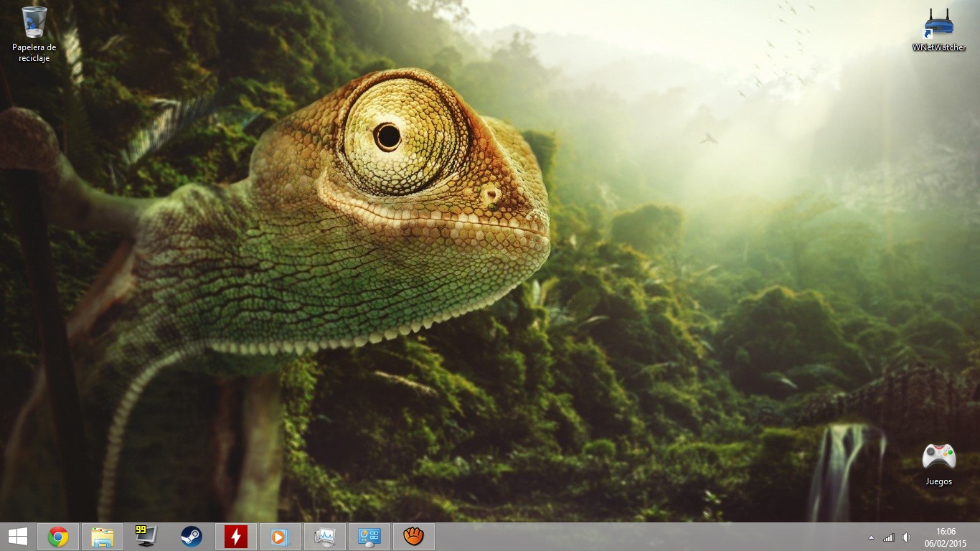Open the network signal tray icon
The height and width of the screenshot is (551, 980).
888,537
